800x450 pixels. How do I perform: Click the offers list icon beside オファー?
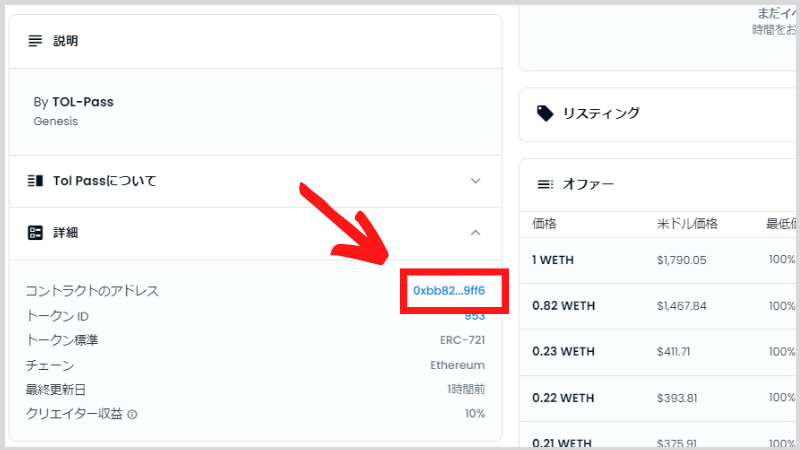[x=545, y=184]
